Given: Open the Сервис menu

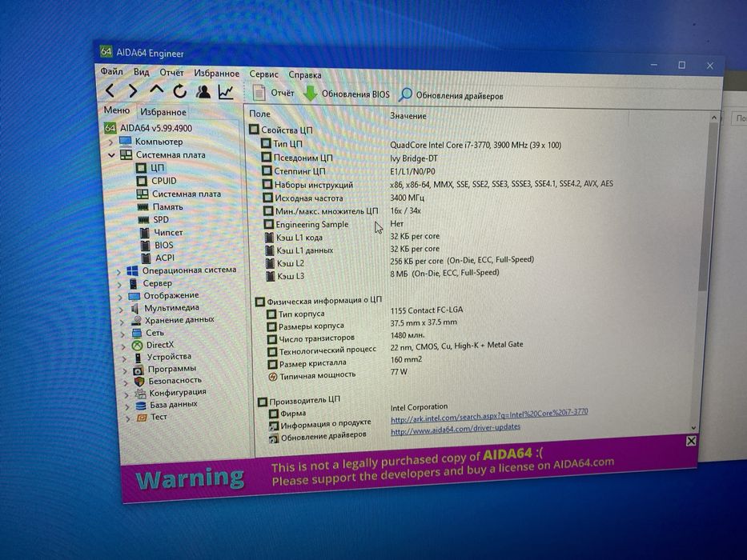Looking at the screenshot, I should coord(263,74).
